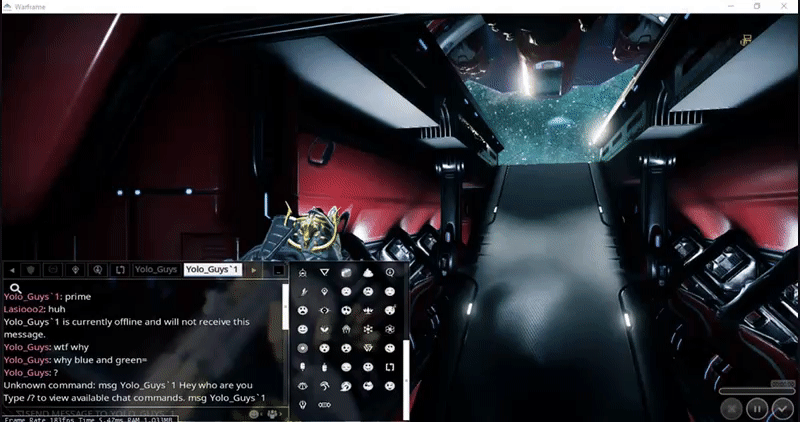Minimize the chat window with underscore button
Image resolution: width=800 pixels, height=422 pixels.
coord(278,270)
